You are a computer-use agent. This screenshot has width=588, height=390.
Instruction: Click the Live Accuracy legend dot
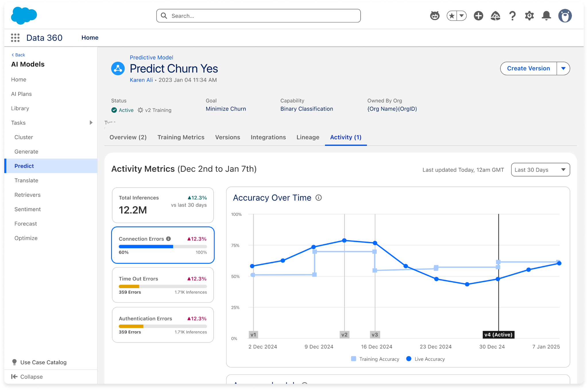click(x=409, y=359)
